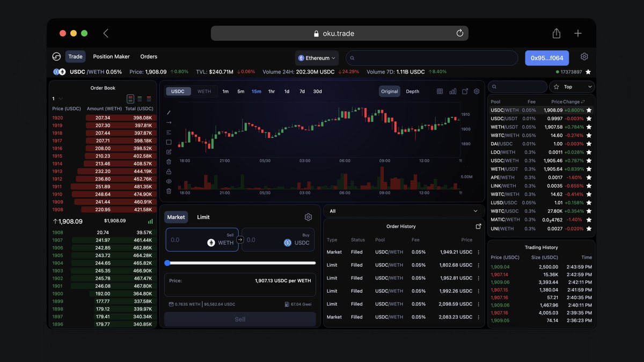The width and height of the screenshot is (644, 362).
Task: Go back with the browser back arrow
Action: pyautogui.click(x=106, y=33)
